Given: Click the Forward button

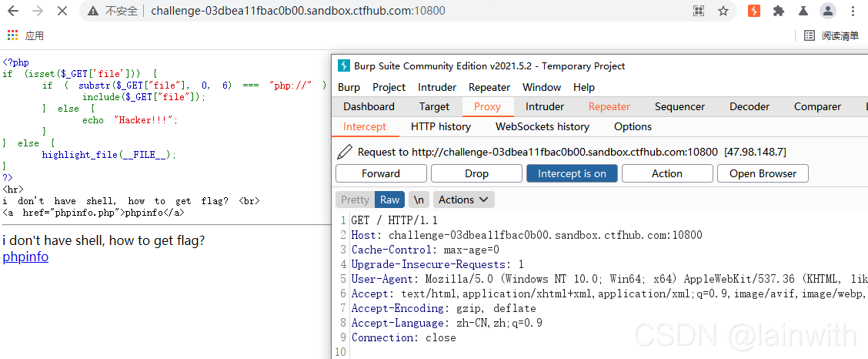Looking at the screenshot, I should tap(381, 173).
